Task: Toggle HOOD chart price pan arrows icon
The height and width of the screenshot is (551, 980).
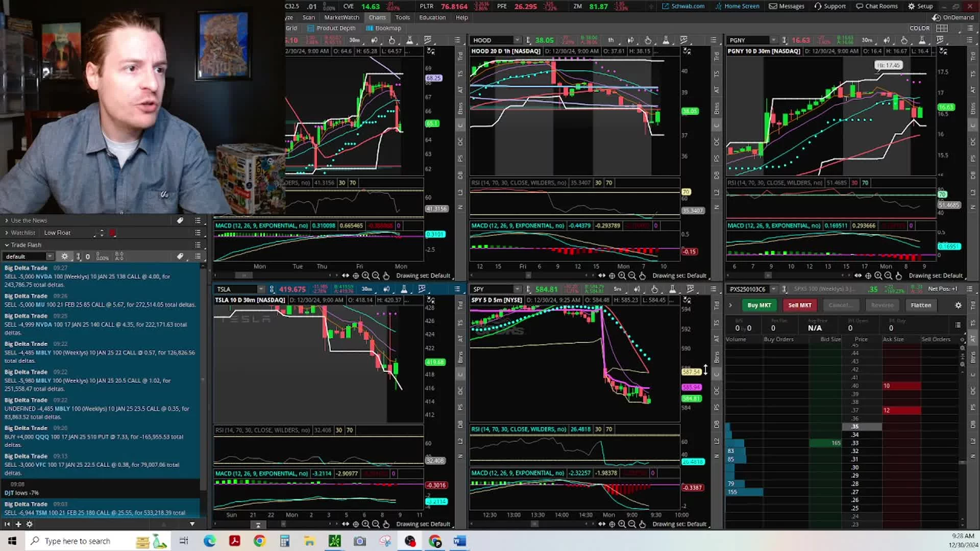Action: coord(601,275)
